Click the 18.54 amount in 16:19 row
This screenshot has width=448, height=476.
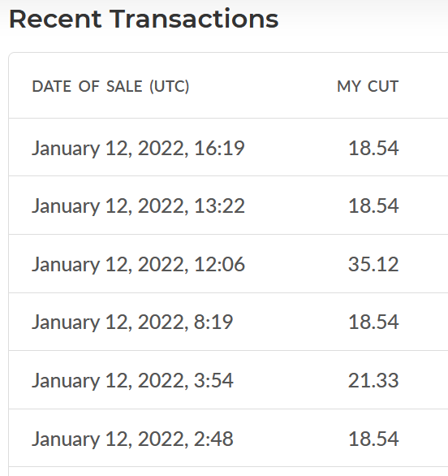373,148
